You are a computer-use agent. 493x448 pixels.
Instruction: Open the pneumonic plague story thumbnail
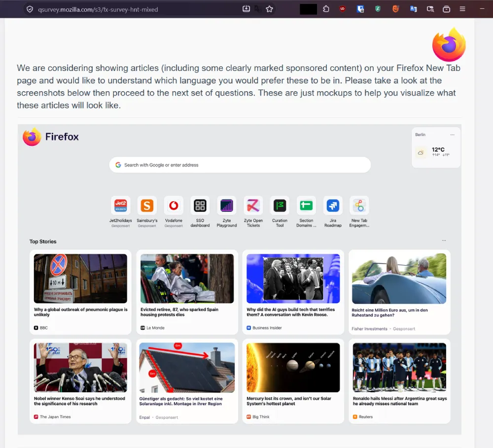tap(80, 278)
